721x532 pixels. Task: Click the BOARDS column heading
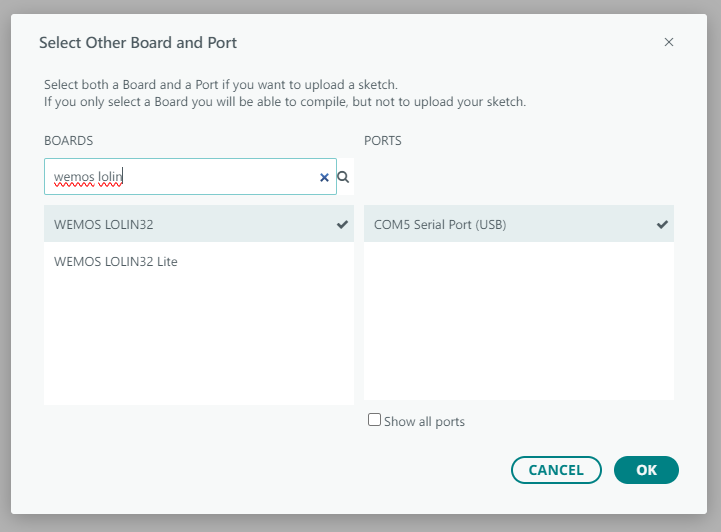point(68,141)
